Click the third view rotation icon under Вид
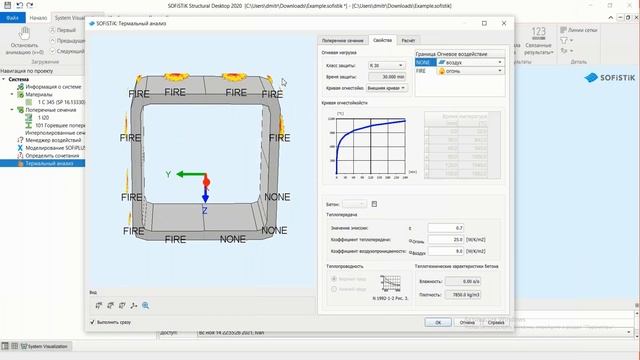 click(122, 305)
